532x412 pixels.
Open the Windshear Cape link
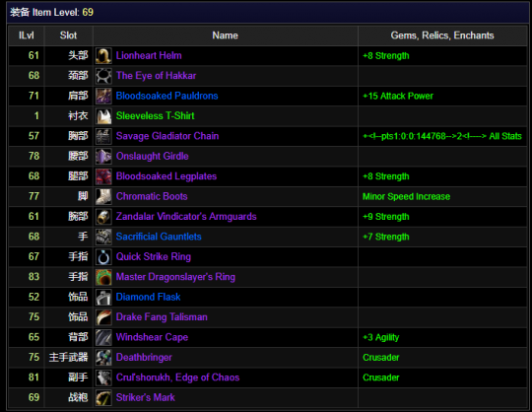click(152, 337)
